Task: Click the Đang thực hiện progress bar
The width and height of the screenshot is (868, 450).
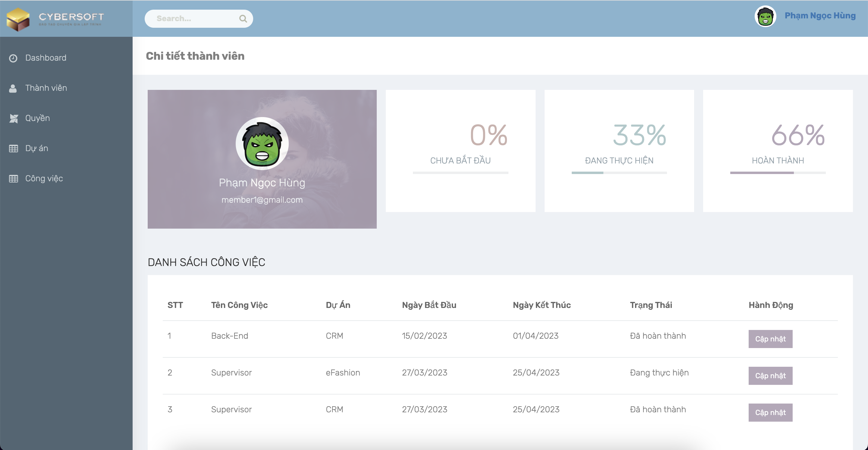Action: (x=619, y=173)
